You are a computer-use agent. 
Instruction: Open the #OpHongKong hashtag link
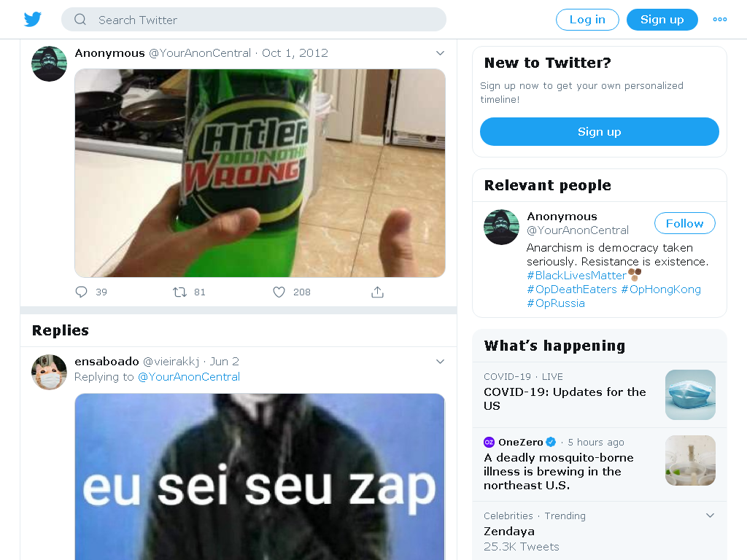(661, 289)
